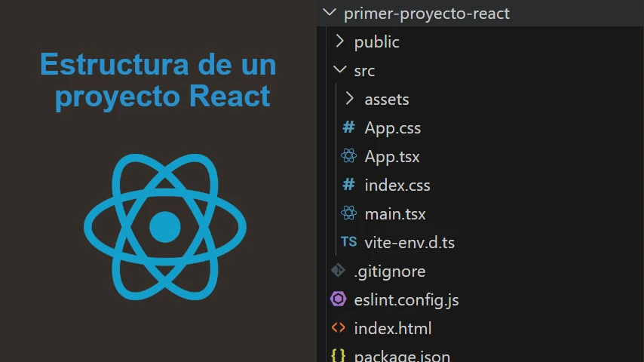Image resolution: width=644 pixels, height=362 pixels.
Task: Expand the public folder chevron
Action: (x=339, y=41)
